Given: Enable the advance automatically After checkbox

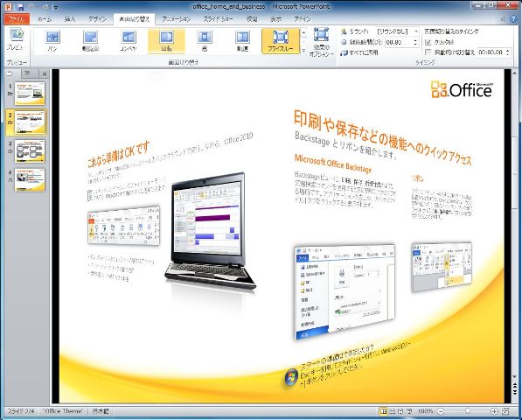Looking at the screenshot, I should click(x=428, y=52).
